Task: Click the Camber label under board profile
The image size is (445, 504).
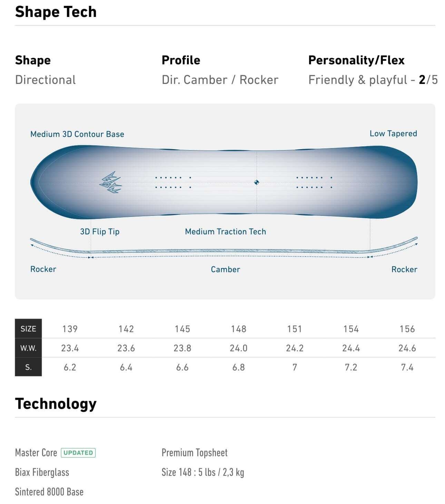Action: (x=225, y=269)
